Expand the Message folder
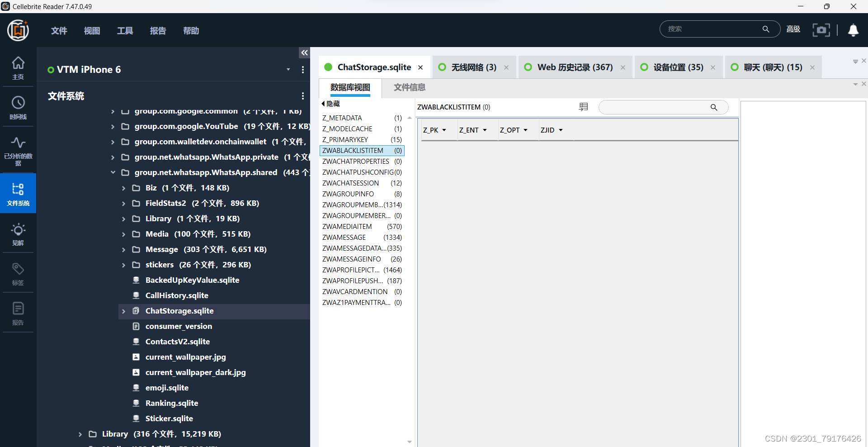This screenshot has height=447, width=868. pyautogui.click(x=123, y=250)
